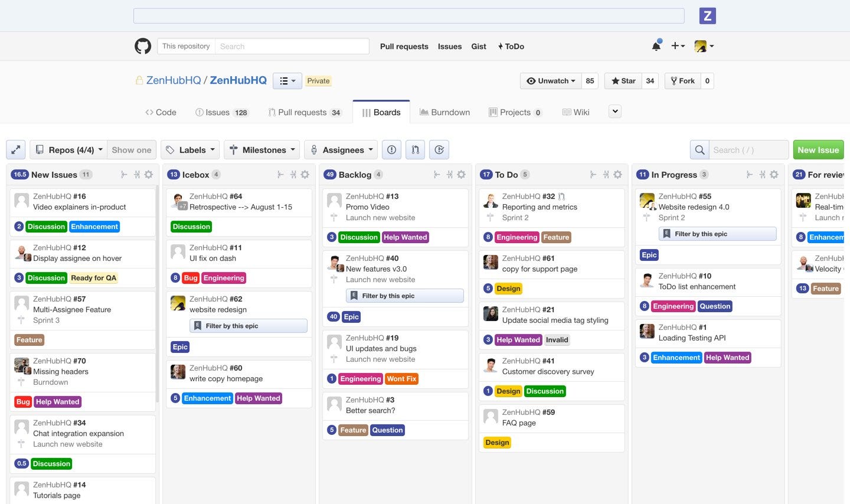Screen dimensions: 850x504
Task: Open the Gist link in header
Action: pyautogui.click(x=479, y=46)
